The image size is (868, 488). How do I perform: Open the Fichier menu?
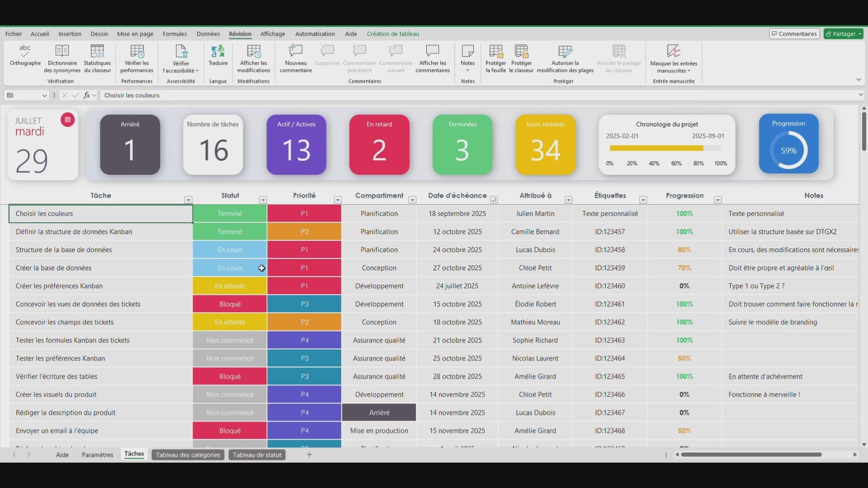pos(14,34)
